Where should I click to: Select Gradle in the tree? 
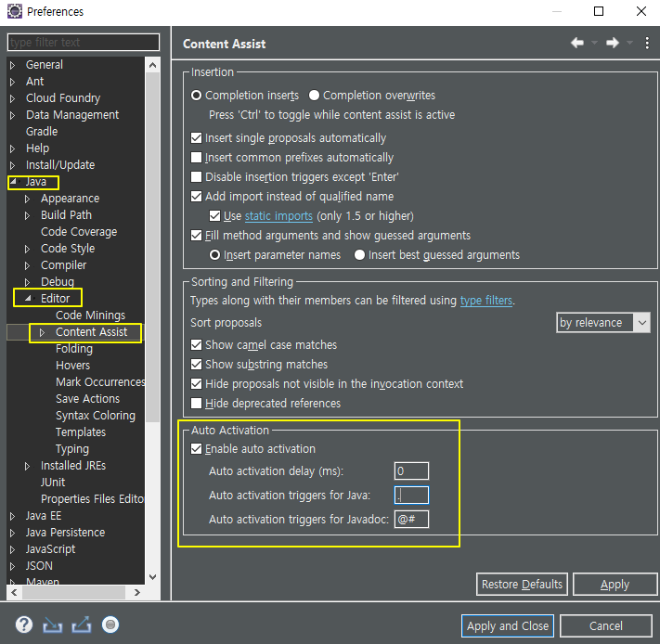[x=42, y=132]
